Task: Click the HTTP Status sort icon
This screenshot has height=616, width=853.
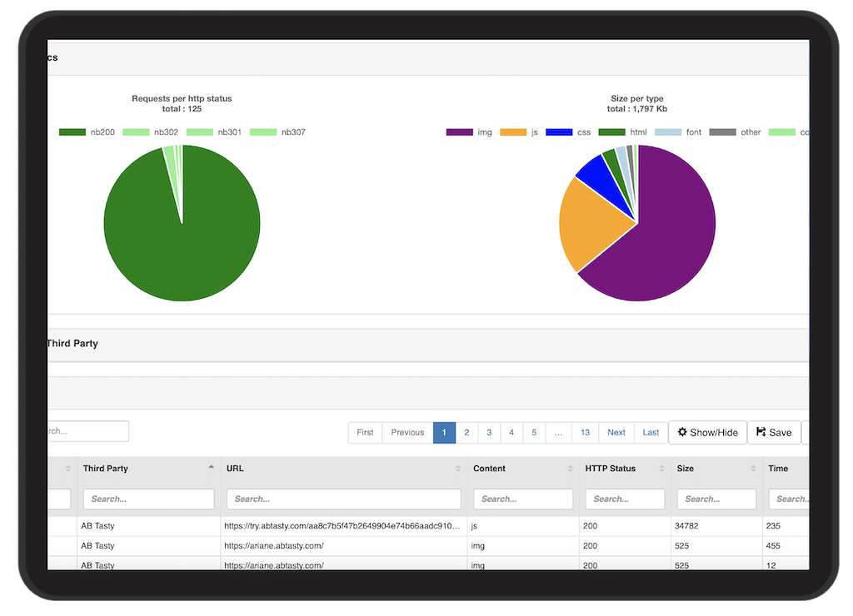Action: point(661,468)
